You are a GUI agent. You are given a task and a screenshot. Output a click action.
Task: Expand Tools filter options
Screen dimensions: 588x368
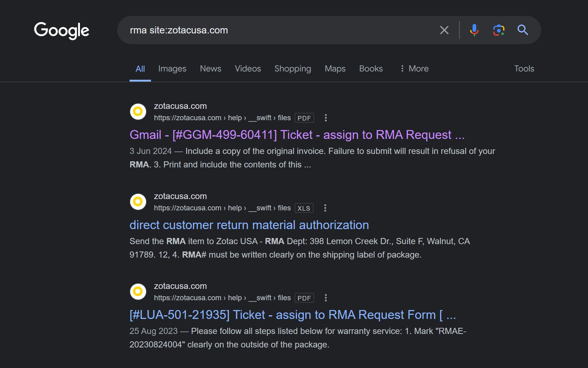coord(524,68)
